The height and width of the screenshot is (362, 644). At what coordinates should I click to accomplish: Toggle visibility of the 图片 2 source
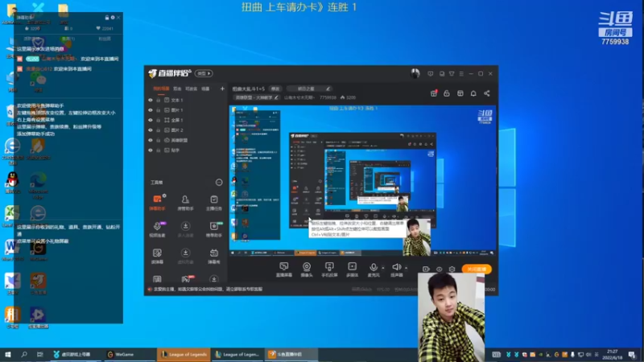pyautogui.click(x=151, y=130)
